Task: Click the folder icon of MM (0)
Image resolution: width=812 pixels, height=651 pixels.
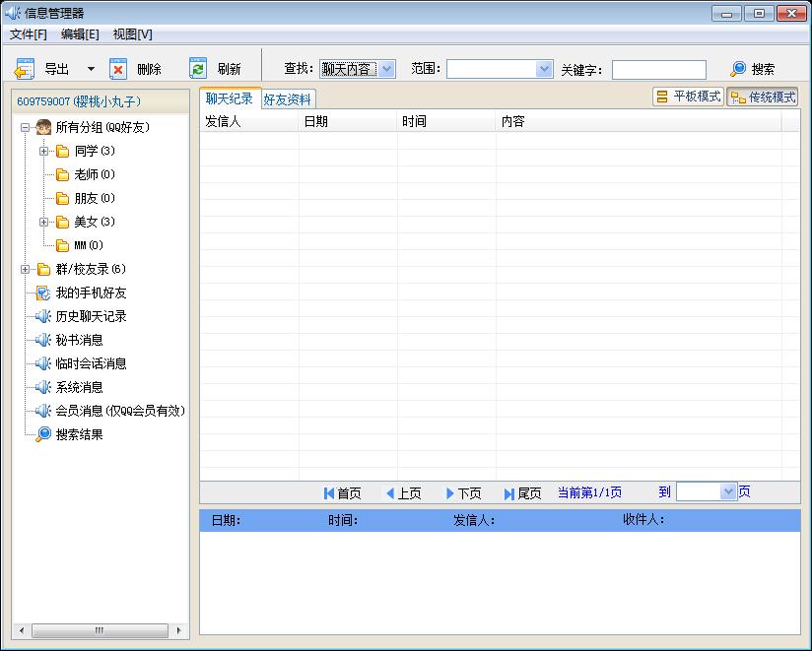Action: pos(63,245)
